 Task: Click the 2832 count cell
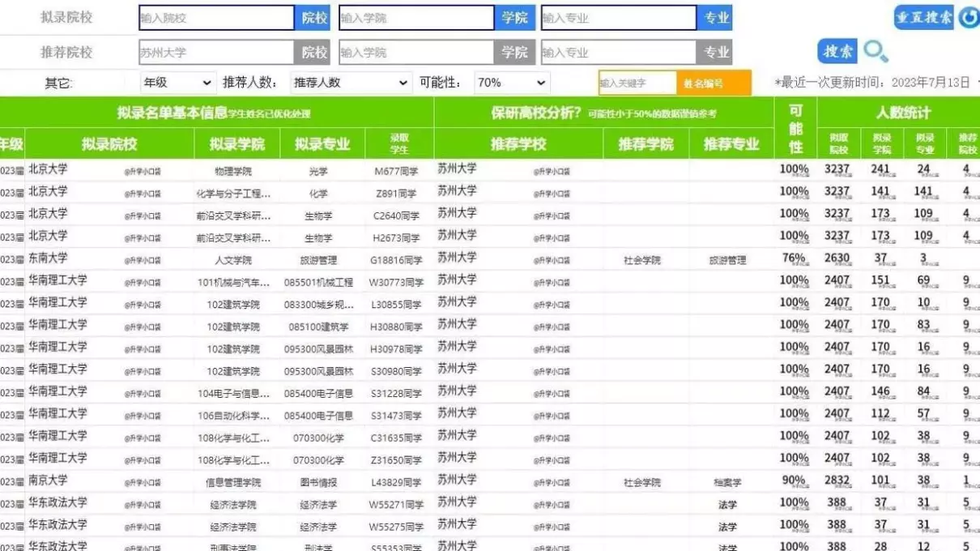[837, 481]
